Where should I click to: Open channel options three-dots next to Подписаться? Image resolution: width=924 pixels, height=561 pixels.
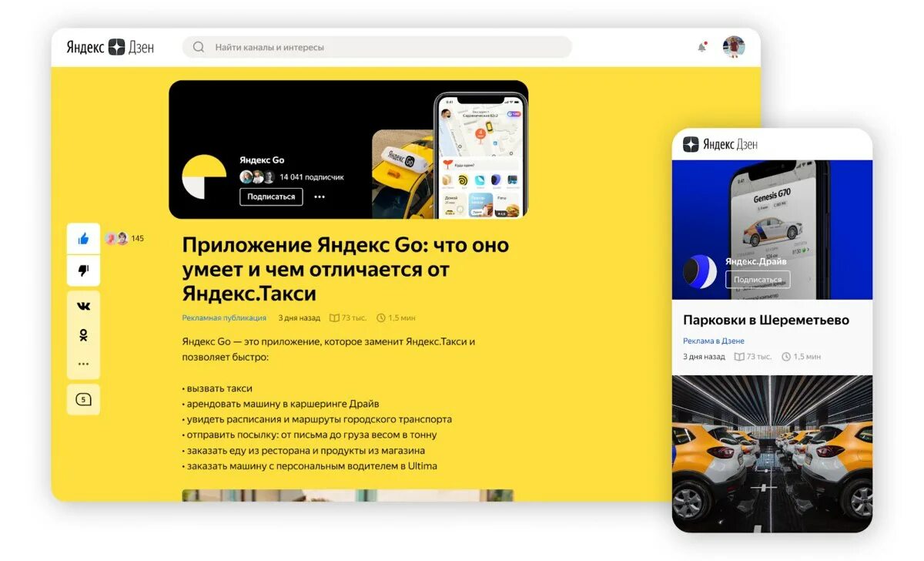coord(320,197)
